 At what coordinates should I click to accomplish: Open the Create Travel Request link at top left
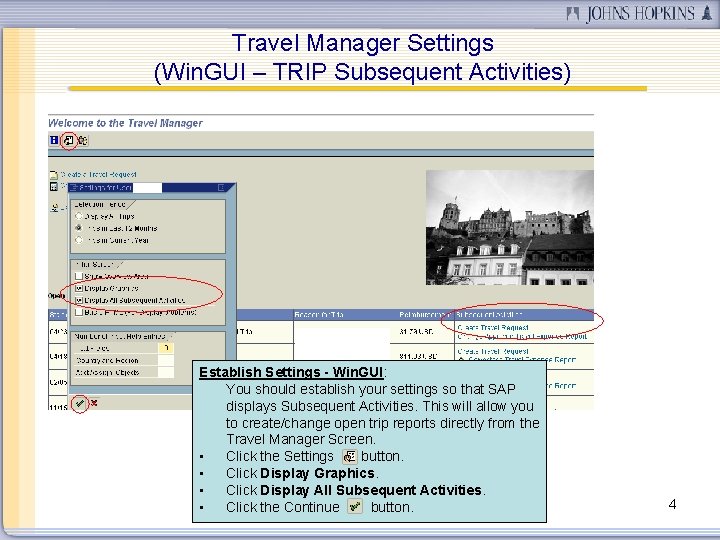click(x=98, y=174)
